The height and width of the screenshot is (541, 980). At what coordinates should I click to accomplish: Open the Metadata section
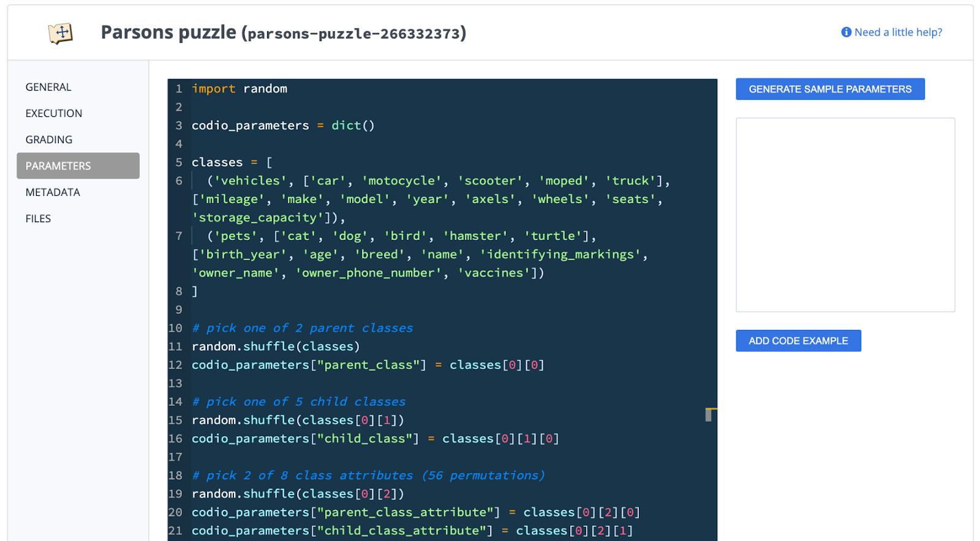pos(53,192)
